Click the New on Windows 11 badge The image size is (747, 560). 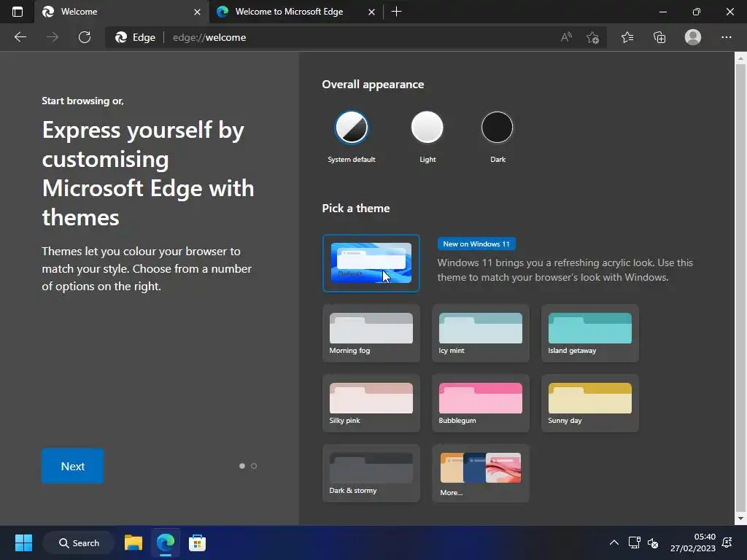pyautogui.click(x=476, y=244)
